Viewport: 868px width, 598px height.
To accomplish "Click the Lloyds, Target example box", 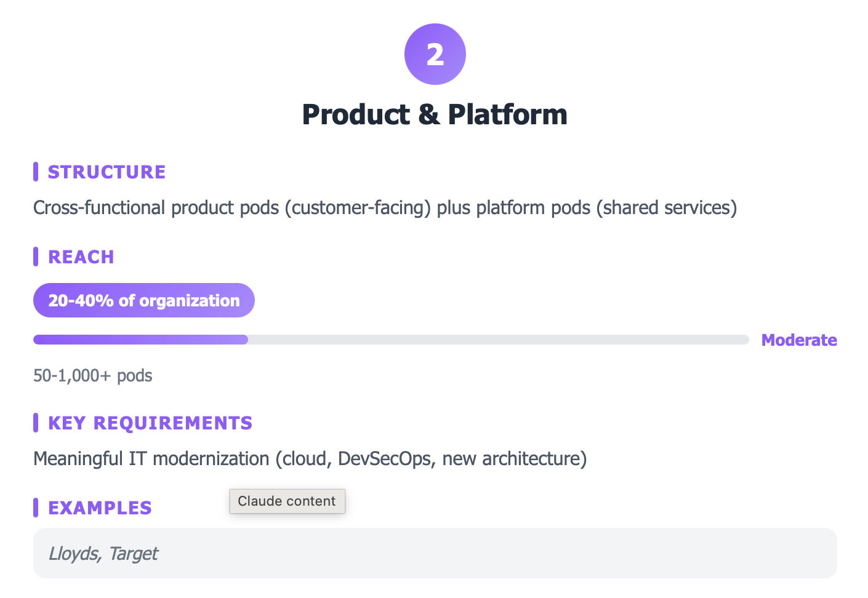I will click(x=435, y=553).
